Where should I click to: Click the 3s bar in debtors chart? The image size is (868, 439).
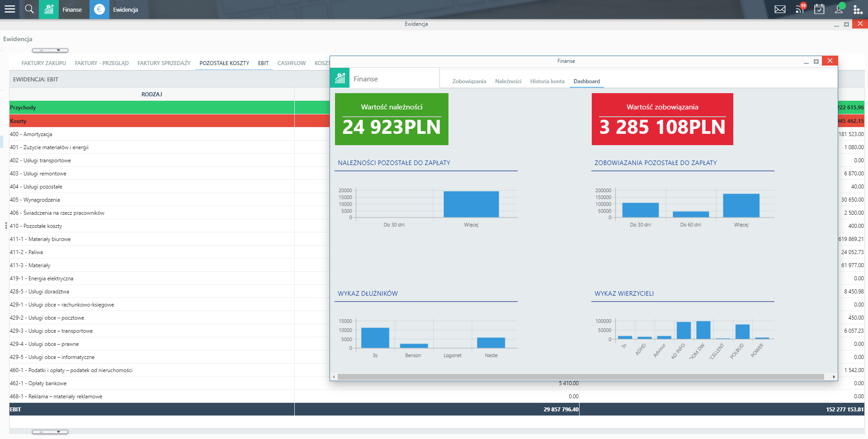[375, 338]
